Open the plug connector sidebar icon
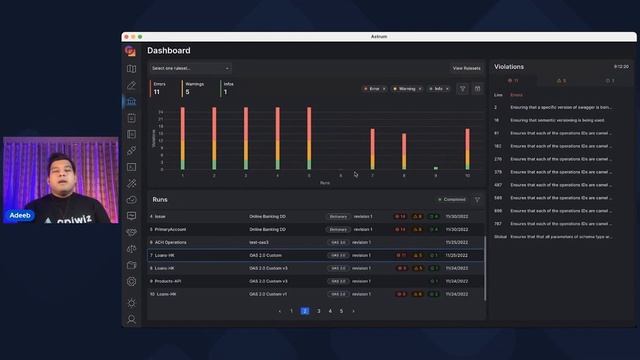The image size is (640, 360). point(131,151)
